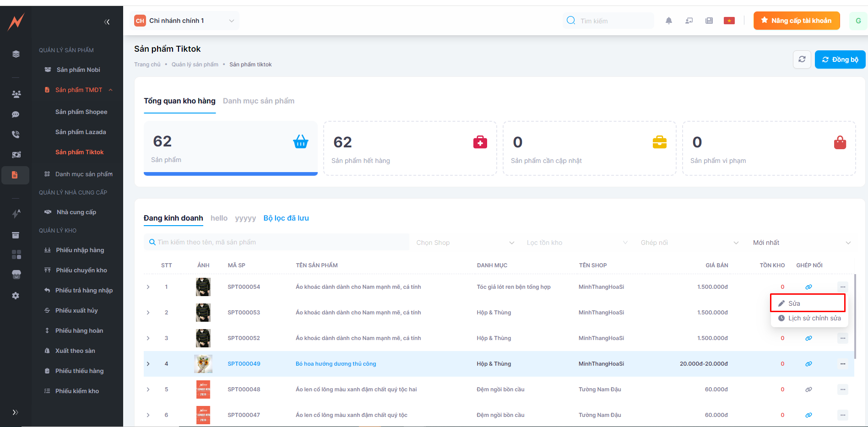Switch to Danh mục sản phẩm tab
Viewport: 868px width, 427px height.
259,101
